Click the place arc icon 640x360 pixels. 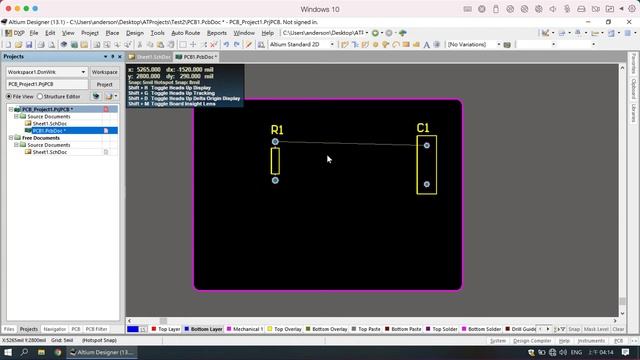click(396, 44)
